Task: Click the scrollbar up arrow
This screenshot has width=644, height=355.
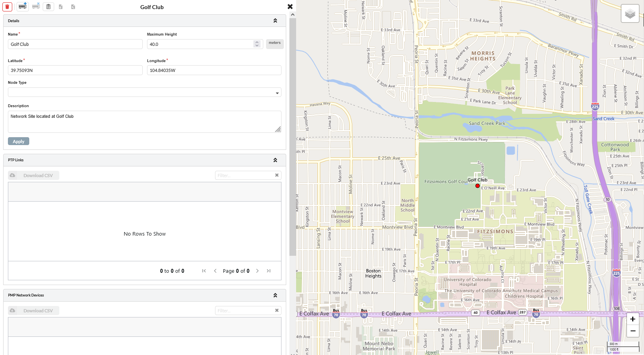Action: pyautogui.click(x=293, y=15)
